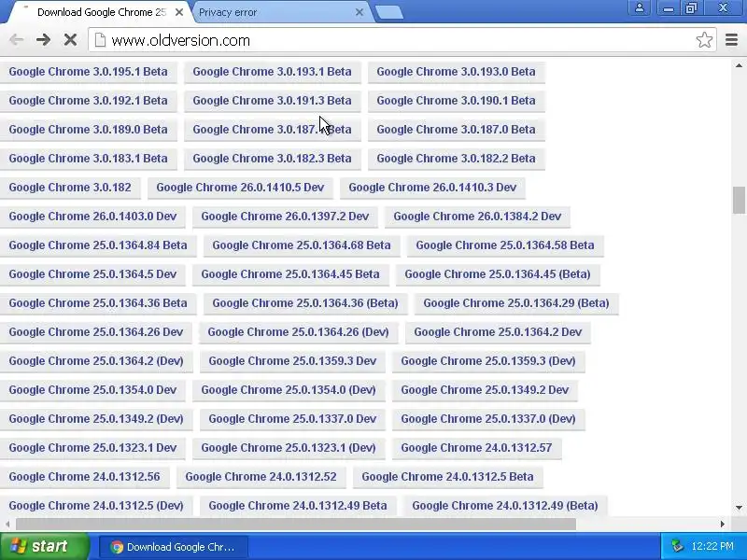The height and width of the screenshot is (560, 747).
Task: Open Google Chrome 3.0.195.1 Beta link
Action: pos(88,72)
